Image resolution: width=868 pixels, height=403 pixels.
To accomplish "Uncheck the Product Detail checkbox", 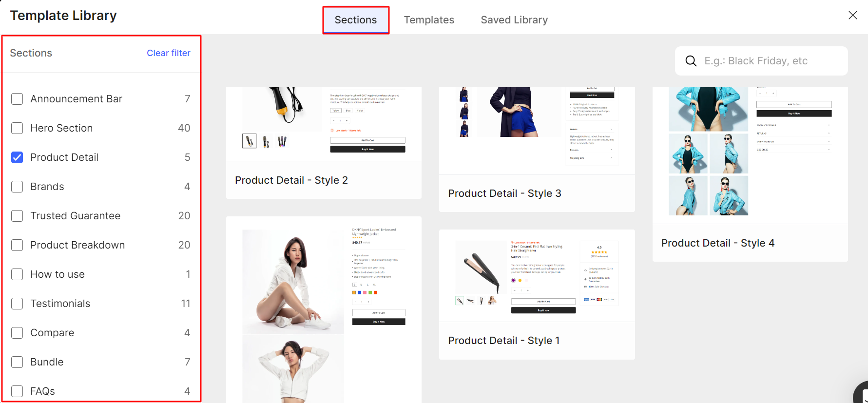I will pyautogui.click(x=17, y=157).
